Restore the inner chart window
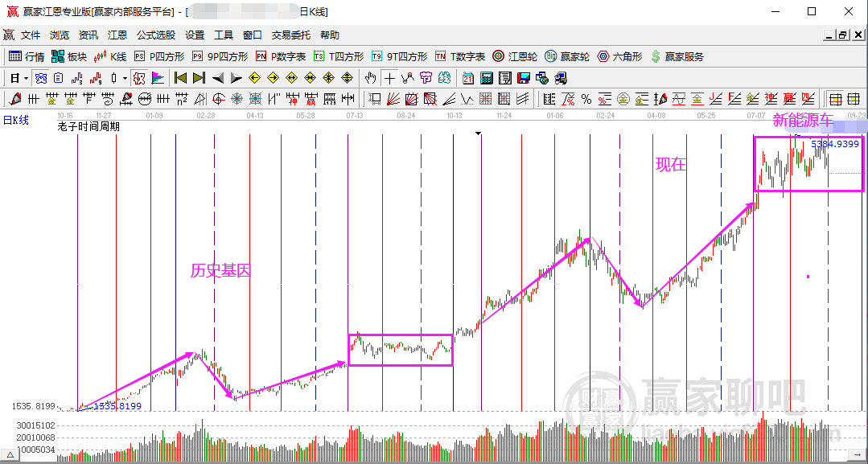Viewport: 868px width, 464px height. click(842, 35)
